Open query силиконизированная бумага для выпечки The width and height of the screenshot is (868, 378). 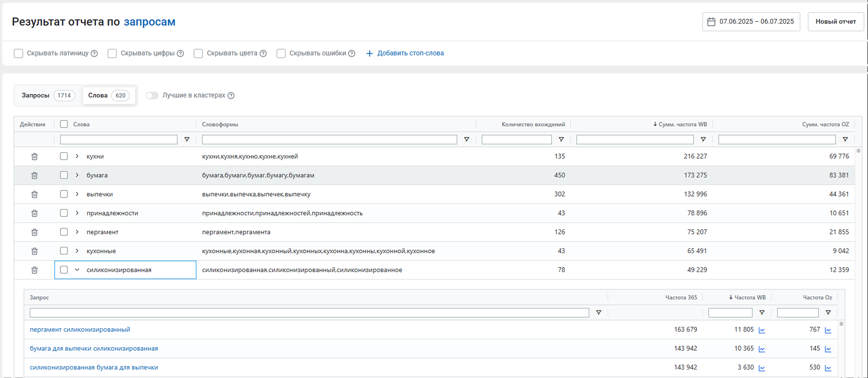pyautogui.click(x=94, y=367)
